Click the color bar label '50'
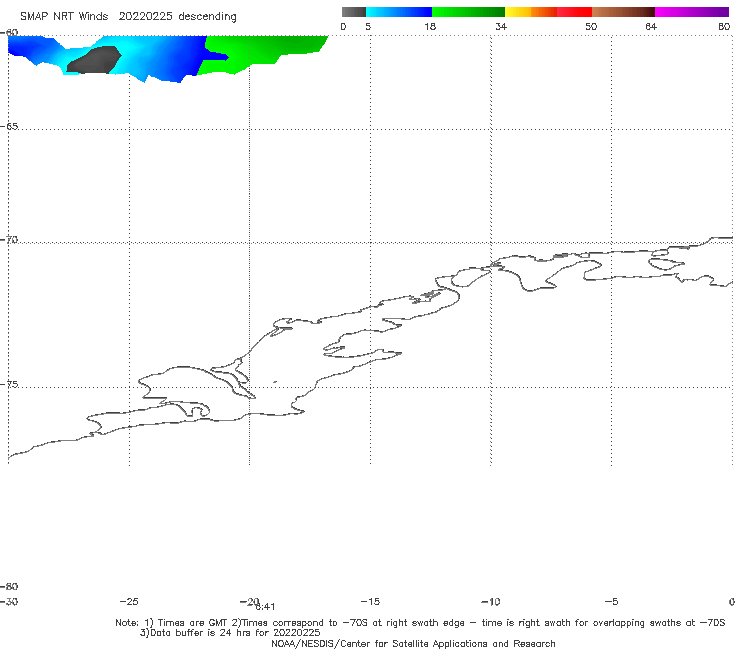740x650 pixels. (591, 26)
